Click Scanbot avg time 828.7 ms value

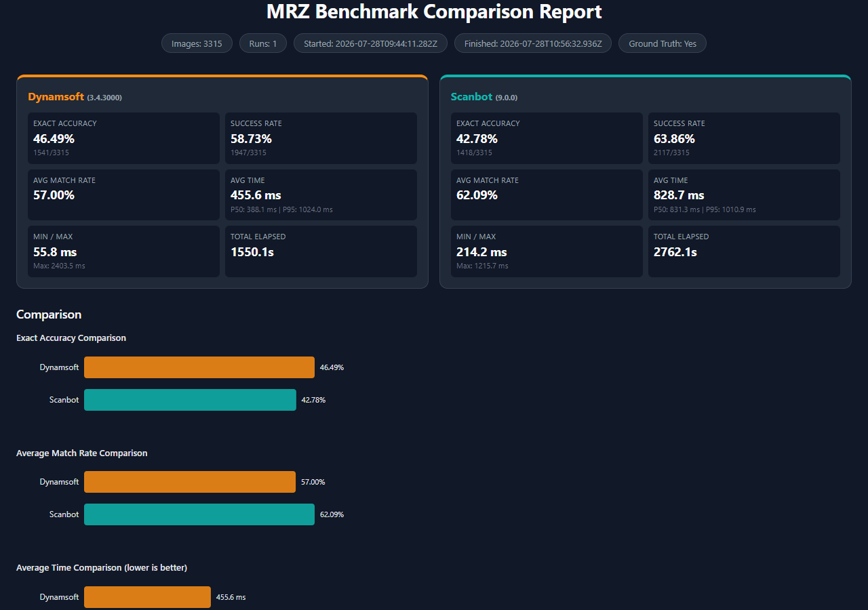pyautogui.click(x=679, y=195)
